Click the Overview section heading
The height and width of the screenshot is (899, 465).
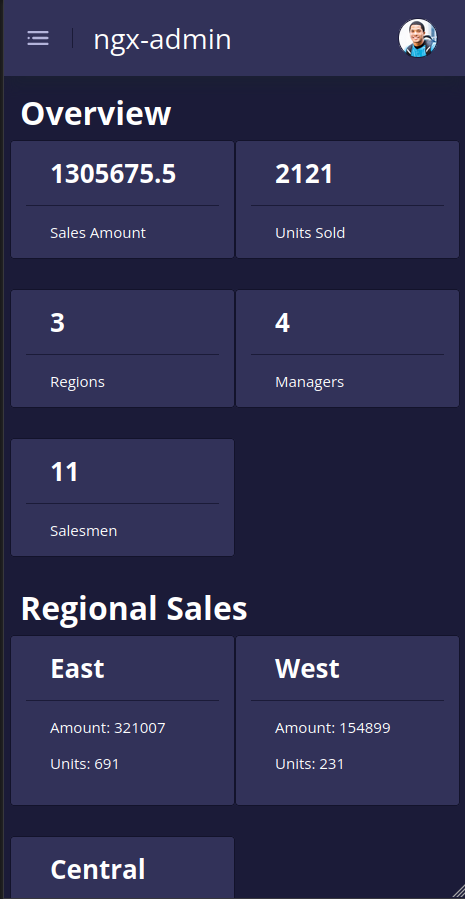[x=96, y=114]
